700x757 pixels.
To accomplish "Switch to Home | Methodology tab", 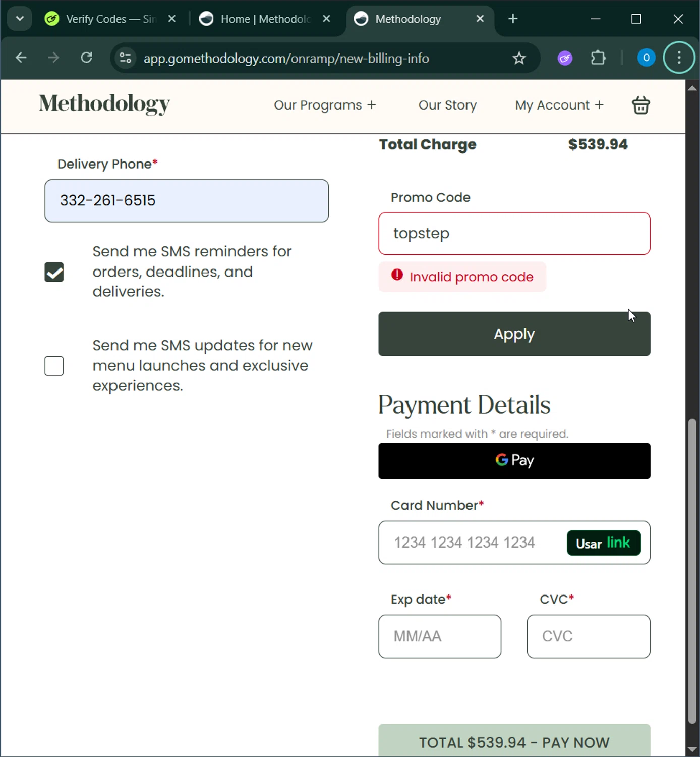I will click(265, 19).
